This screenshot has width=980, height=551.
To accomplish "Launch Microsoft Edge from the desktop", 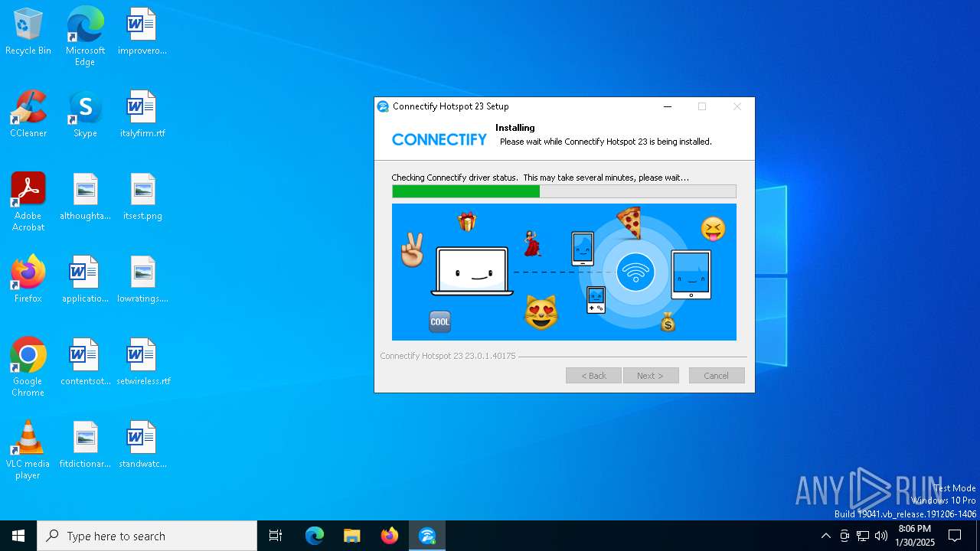I will (x=85, y=36).
